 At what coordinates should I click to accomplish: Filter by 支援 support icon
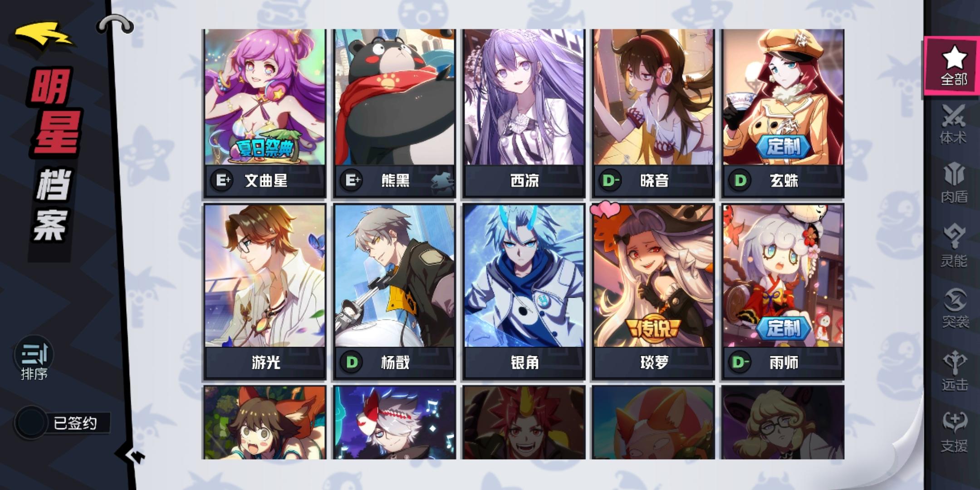click(954, 432)
